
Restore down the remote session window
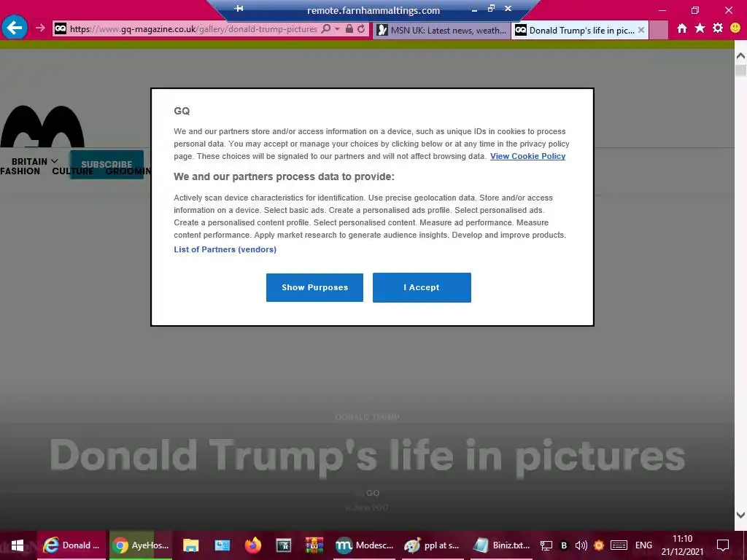point(491,9)
